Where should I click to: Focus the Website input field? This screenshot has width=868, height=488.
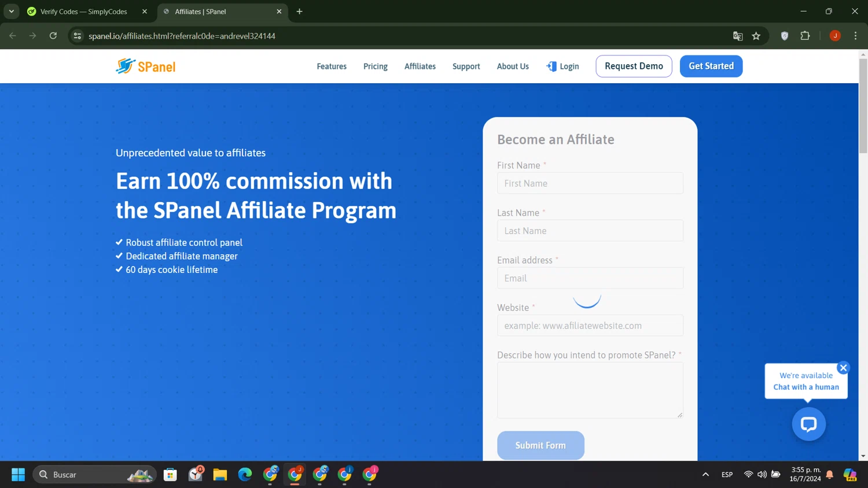[590, 326]
